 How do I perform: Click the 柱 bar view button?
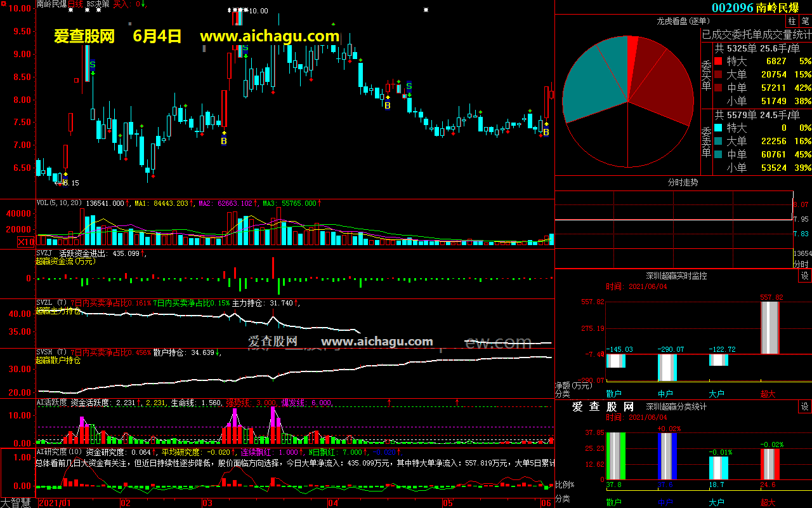(792, 21)
